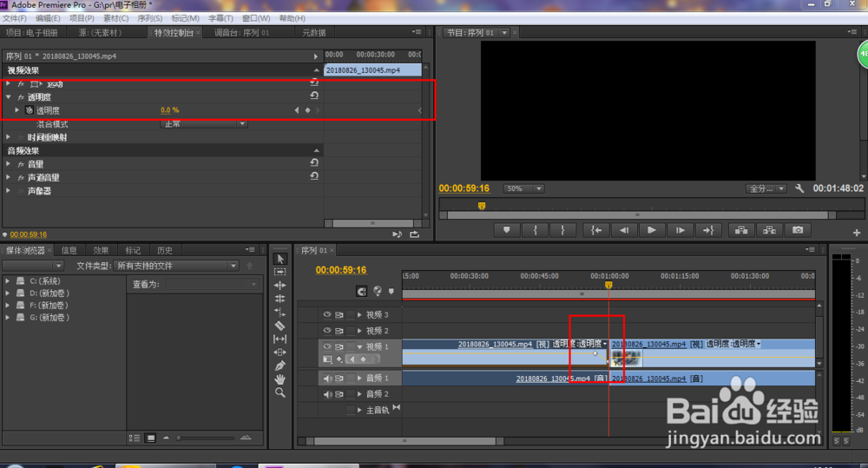Screen dimensions: 868x468
Task: Open the 序列(S) menu
Action: pyautogui.click(x=150, y=18)
